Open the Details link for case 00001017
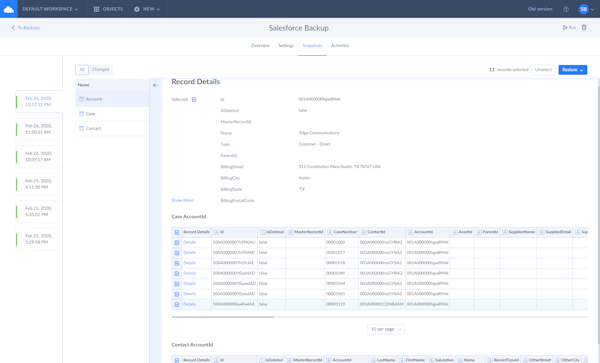Image resolution: width=600 pixels, height=363 pixels. (x=189, y=253)
